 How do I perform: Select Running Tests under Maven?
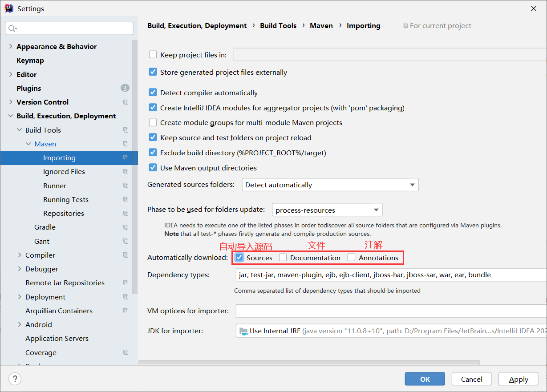click(66, 199)
